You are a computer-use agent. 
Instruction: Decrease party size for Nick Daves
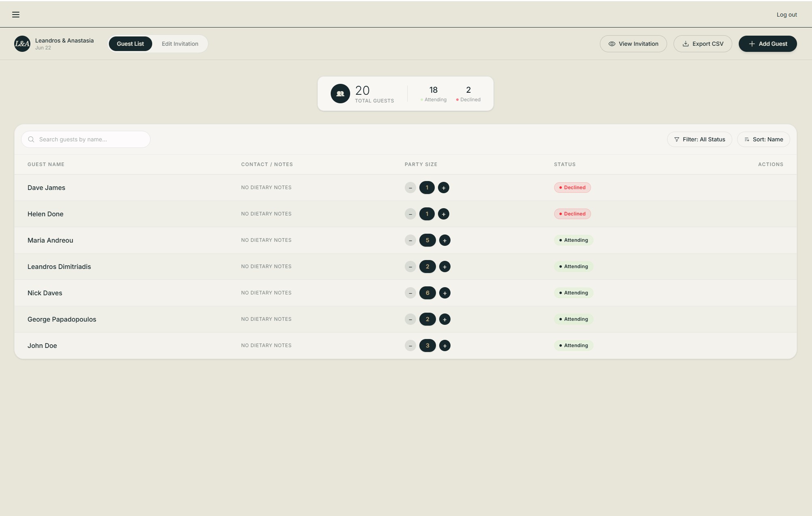coord(410,293)
